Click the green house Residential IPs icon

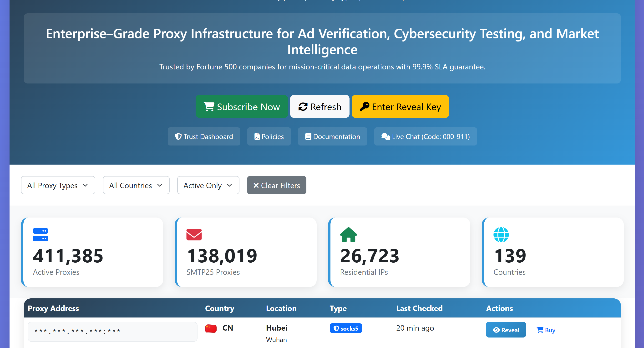tap(348, 235)
